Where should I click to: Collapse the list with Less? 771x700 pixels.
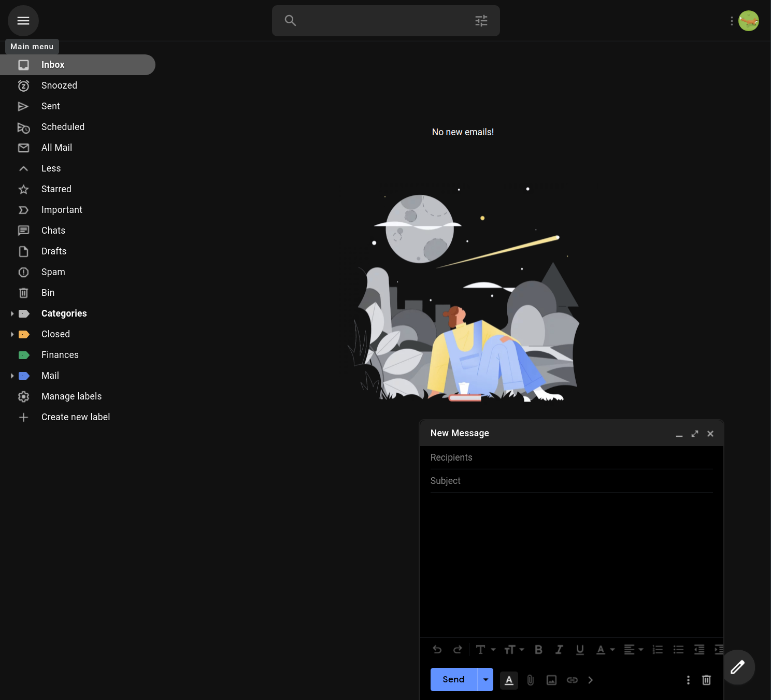tap(78, 168)
